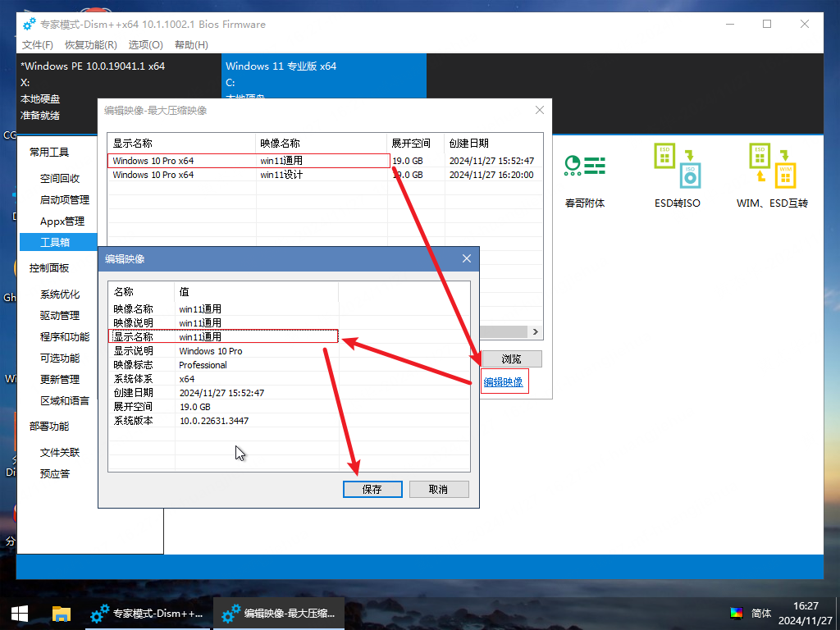
Task: Open the 文件(F) menu
Action: 38,45
